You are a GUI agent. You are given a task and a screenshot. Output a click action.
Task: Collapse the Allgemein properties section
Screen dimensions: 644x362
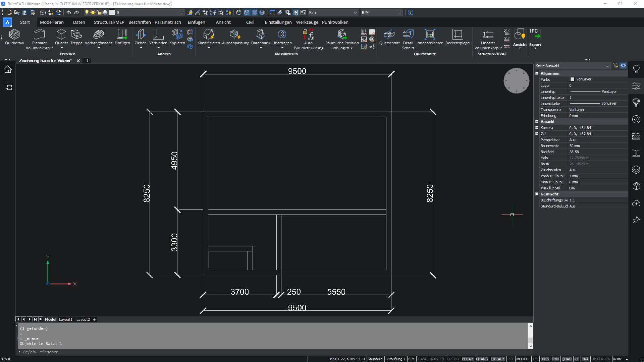[537, 73]
